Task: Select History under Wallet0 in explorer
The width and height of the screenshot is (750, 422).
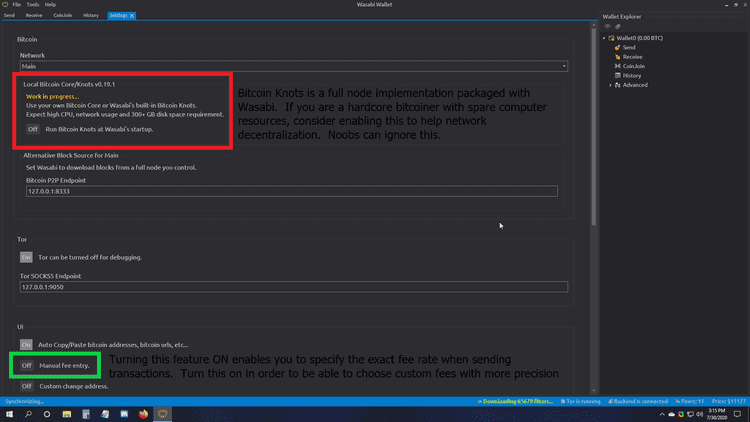Action: (632, 76)
